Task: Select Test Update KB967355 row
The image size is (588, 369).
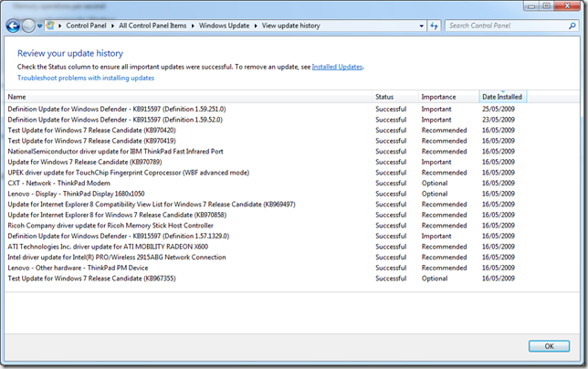Action: (x=292, y=279)
